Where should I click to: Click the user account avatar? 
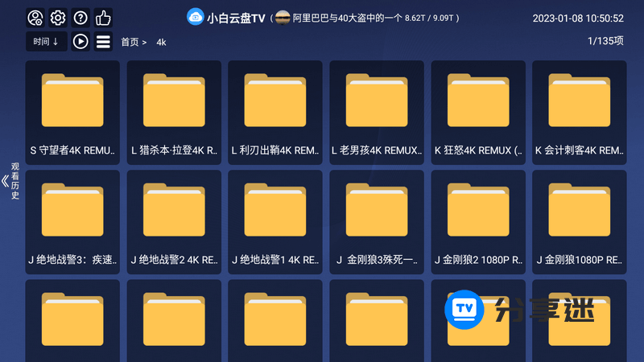pyautogui.click(x=283, y=18)
